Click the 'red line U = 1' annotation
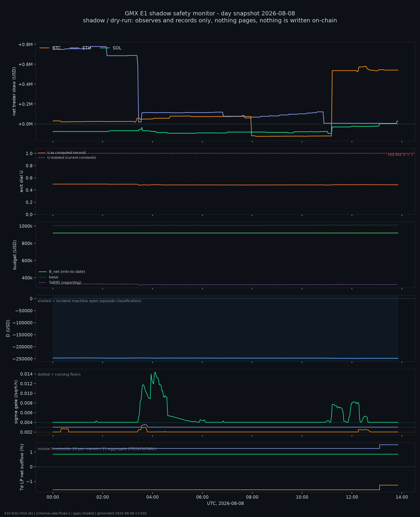420x517 pixels. coord(400,155)
